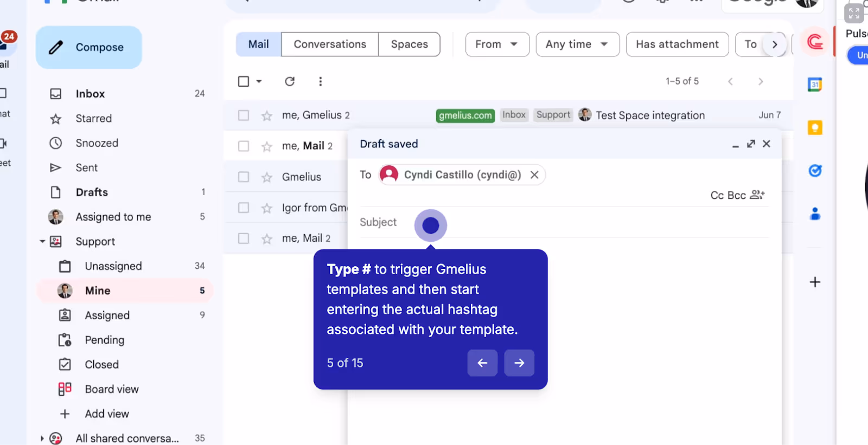The width and height of the screenshot is (868, 445).
Task: Star the Gmelius email
Action: [266, 177]
